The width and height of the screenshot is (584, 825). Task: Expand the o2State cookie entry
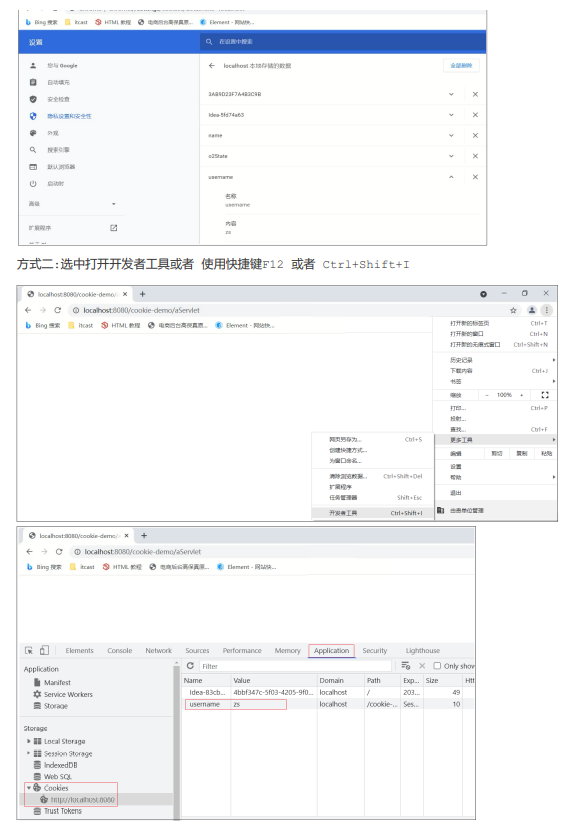[x=451, y=156]
